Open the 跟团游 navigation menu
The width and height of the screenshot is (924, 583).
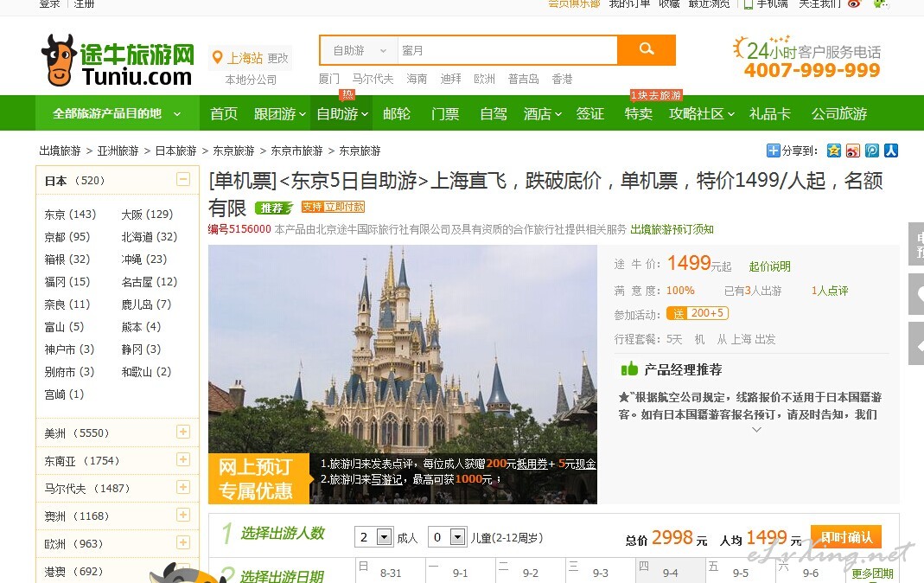279,114
